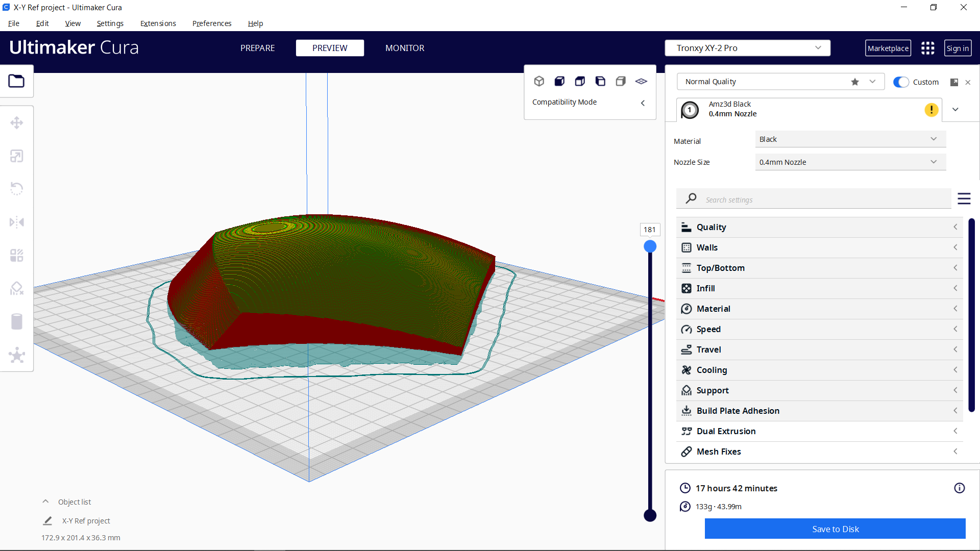This screenshot has height=551, width=980.
Task: Switch to top view icon
Action: [x=580, y=81]
